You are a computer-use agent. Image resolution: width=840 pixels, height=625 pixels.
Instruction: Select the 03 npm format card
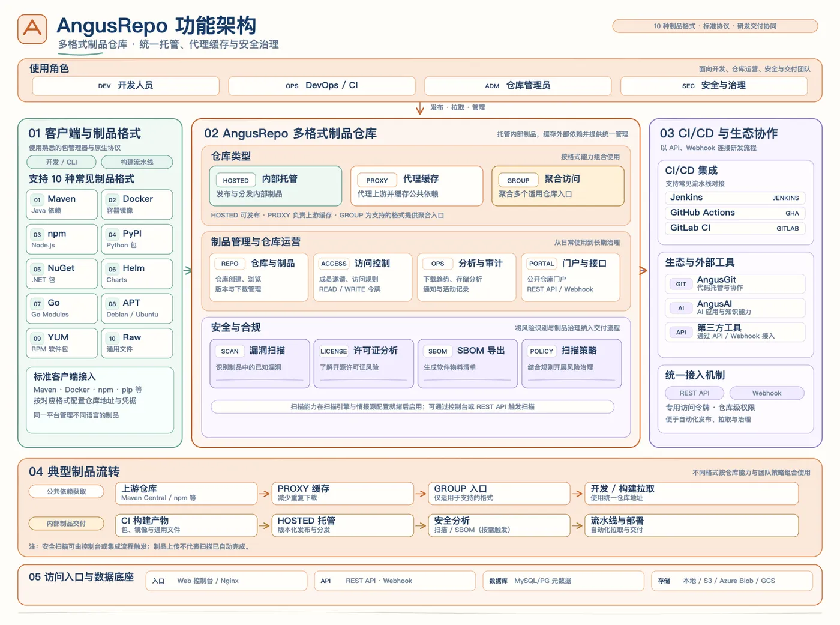(x=62, y=239)
